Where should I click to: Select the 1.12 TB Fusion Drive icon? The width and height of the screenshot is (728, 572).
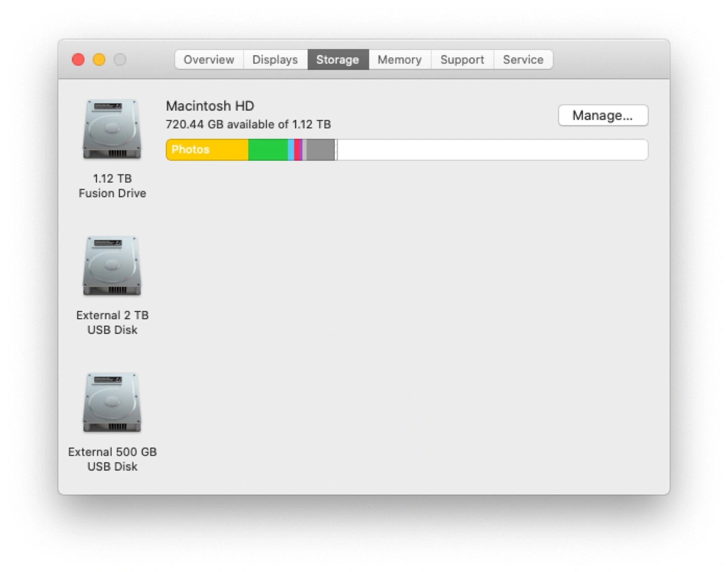[112, 129]
